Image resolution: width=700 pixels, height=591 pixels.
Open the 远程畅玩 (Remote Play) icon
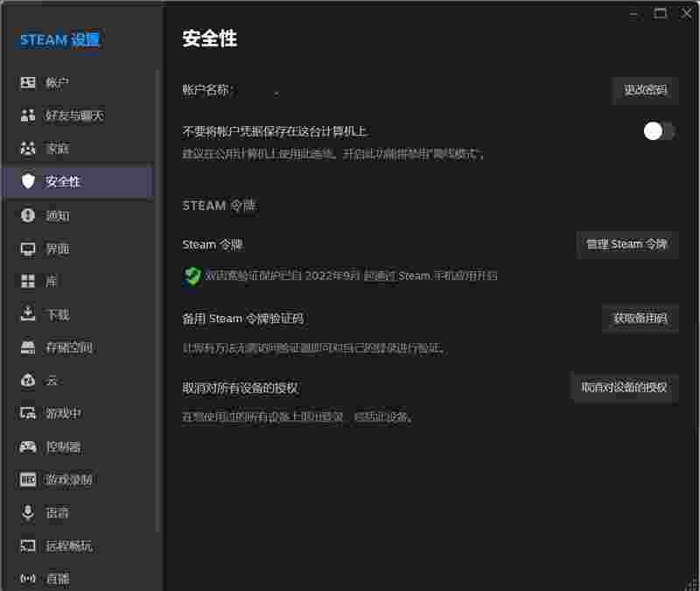tap(28, 545)
